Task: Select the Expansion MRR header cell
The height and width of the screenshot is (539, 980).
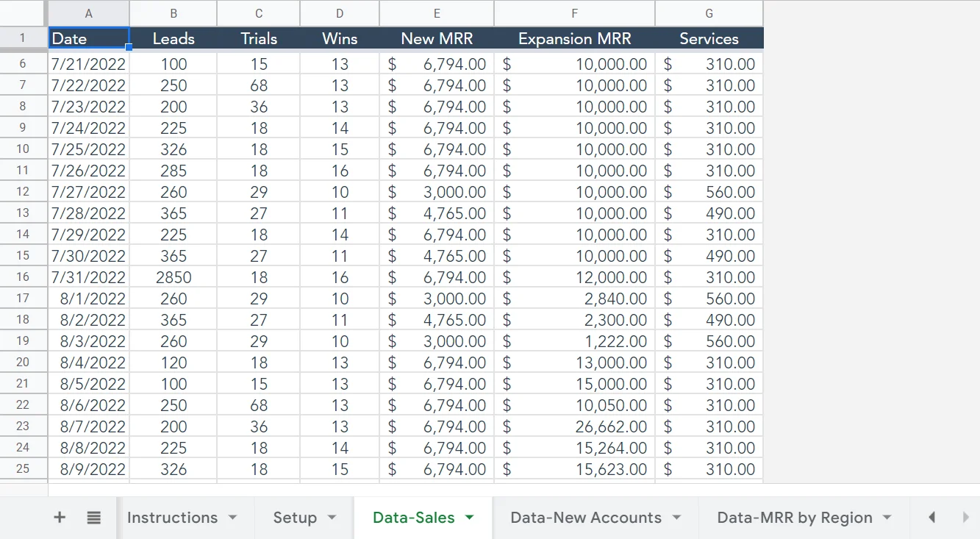Action: pyautogui.click(x=574, y=39)
